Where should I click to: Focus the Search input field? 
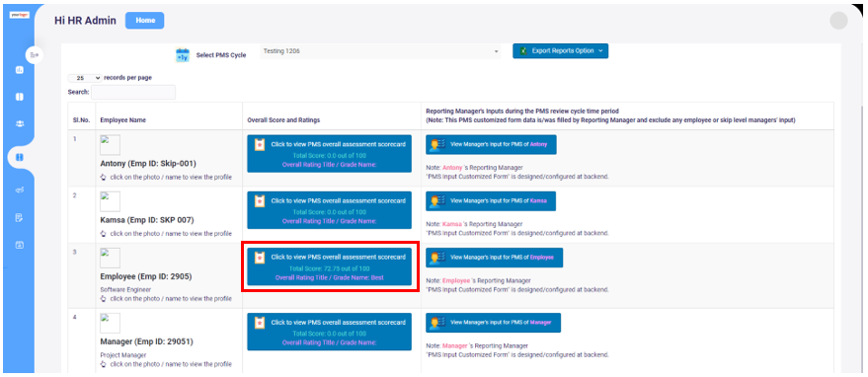click(x=133, y=92)
